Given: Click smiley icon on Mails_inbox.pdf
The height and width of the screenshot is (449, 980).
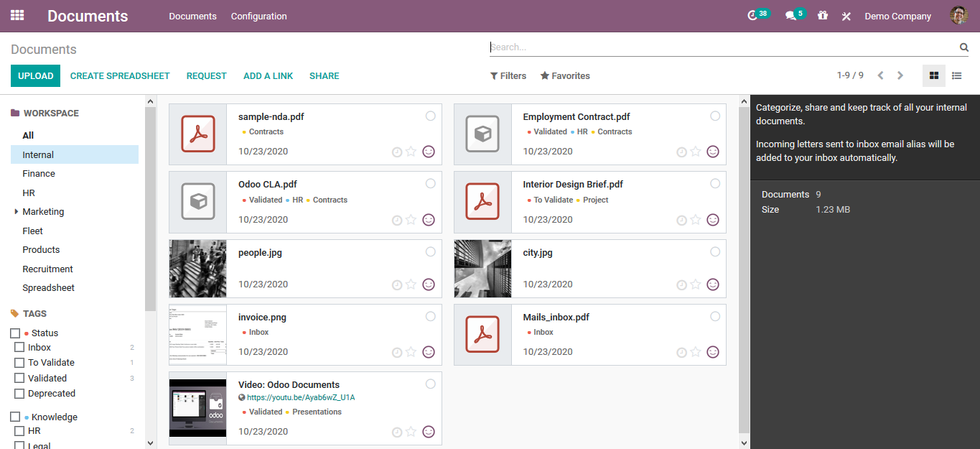Looking at the screenshot, I should (x=713, y=352).
